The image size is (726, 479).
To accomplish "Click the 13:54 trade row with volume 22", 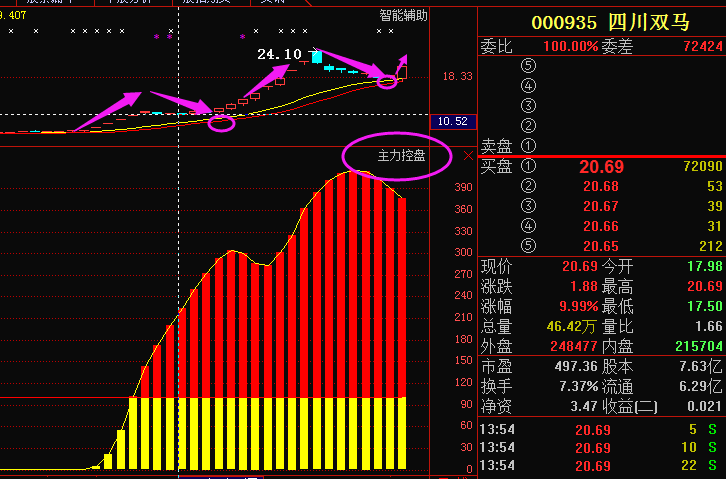I will (x=601, y=466).
